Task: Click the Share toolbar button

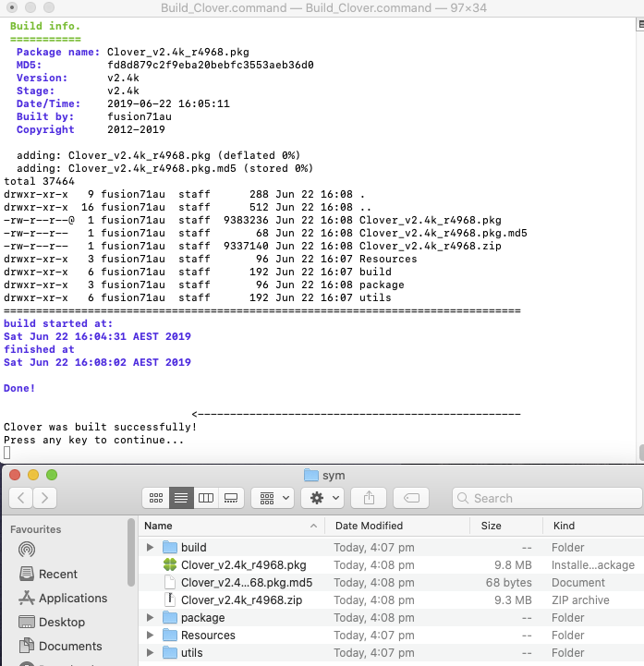Action: [x=369, y=498]
